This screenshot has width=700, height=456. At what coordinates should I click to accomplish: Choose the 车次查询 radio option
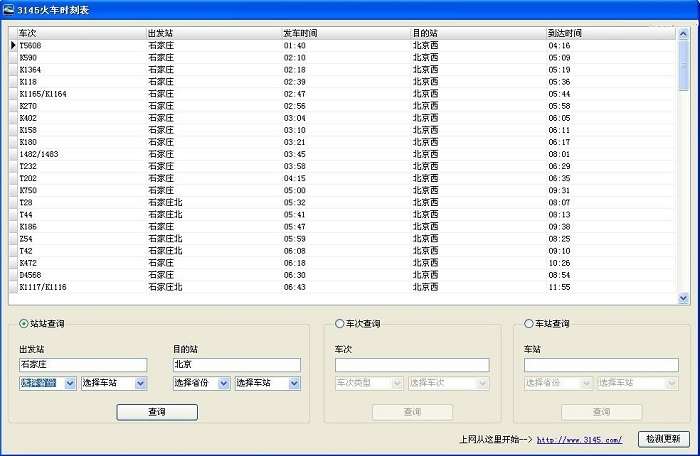point(340,324)
